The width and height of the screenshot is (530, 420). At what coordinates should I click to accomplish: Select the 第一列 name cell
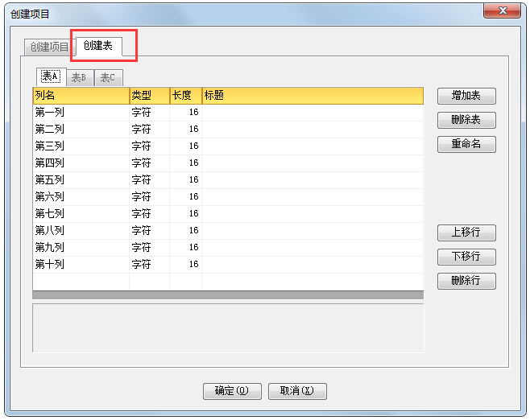tap(81, 113)
